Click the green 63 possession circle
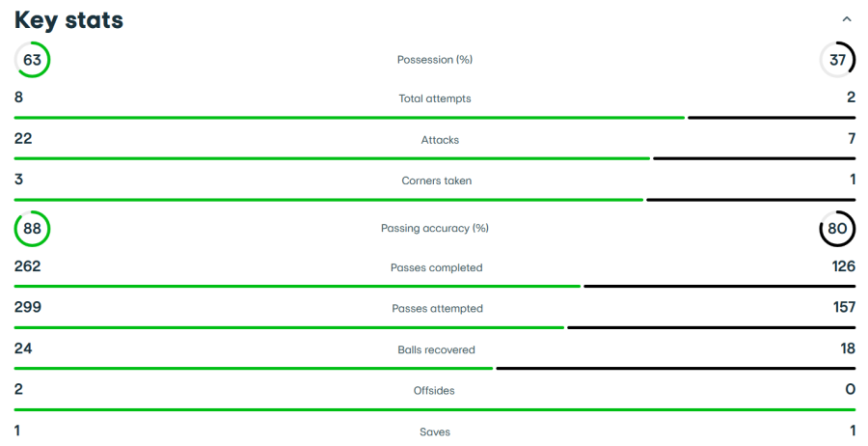868x446 pixels. point(32,60)
